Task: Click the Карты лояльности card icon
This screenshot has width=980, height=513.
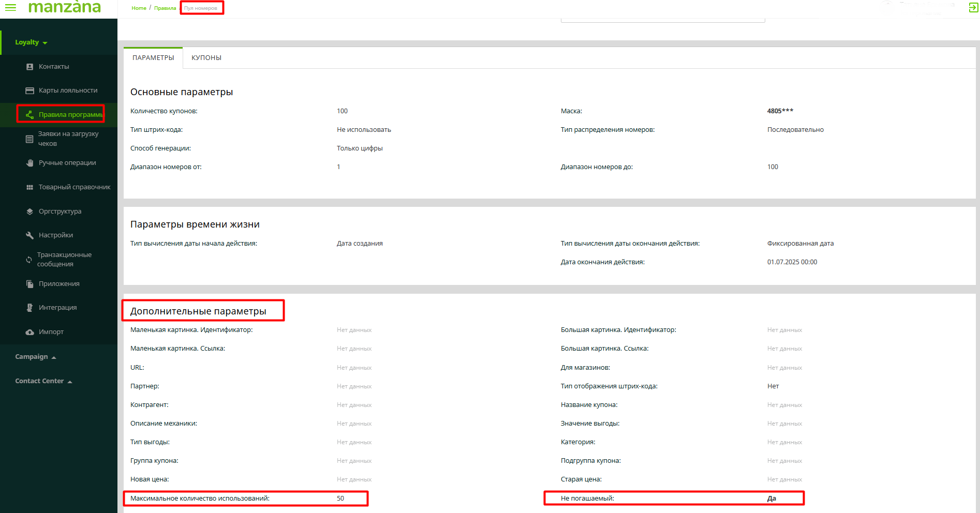Action: point(29,90)
